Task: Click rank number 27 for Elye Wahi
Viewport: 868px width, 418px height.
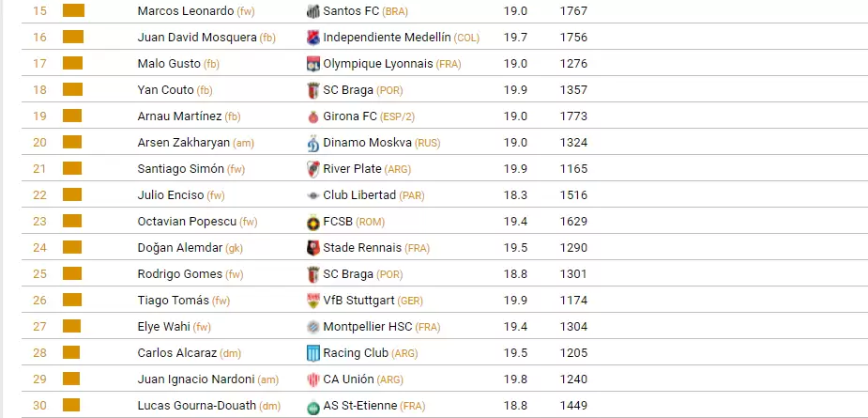Action: pyautogui.click(x=39, y=327)
